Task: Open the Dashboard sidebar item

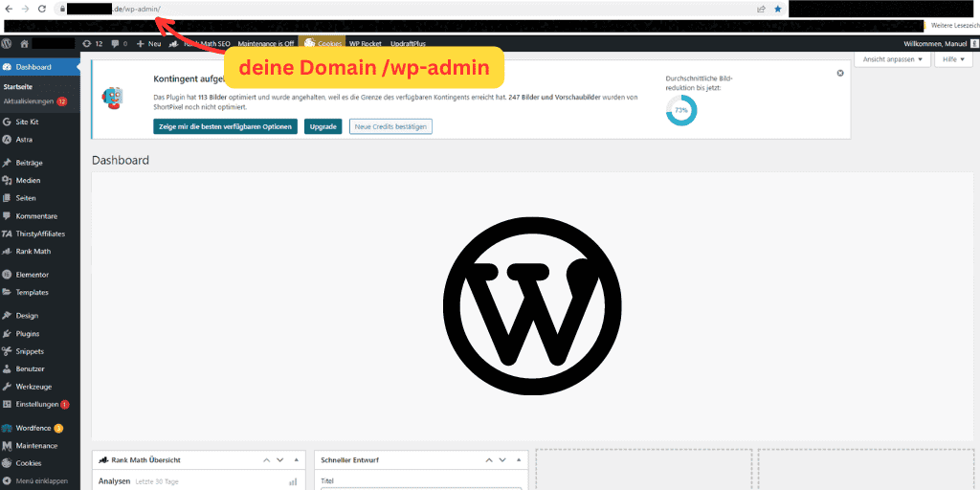Action: (x=40, y=67)
